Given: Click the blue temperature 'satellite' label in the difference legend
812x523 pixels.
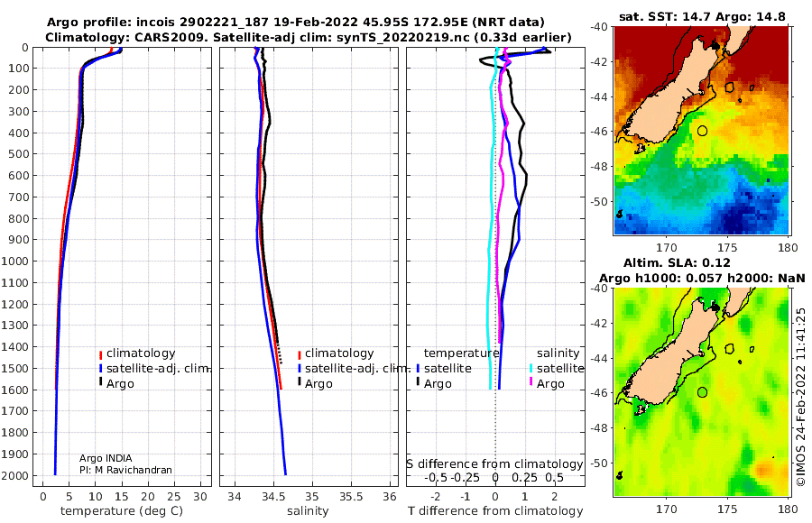Looking at the screenshot, I should click(x=448, y=369).
